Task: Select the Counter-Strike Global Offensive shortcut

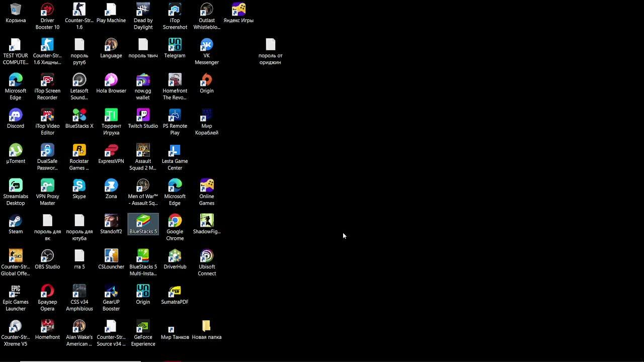Action: click(16, 262)
